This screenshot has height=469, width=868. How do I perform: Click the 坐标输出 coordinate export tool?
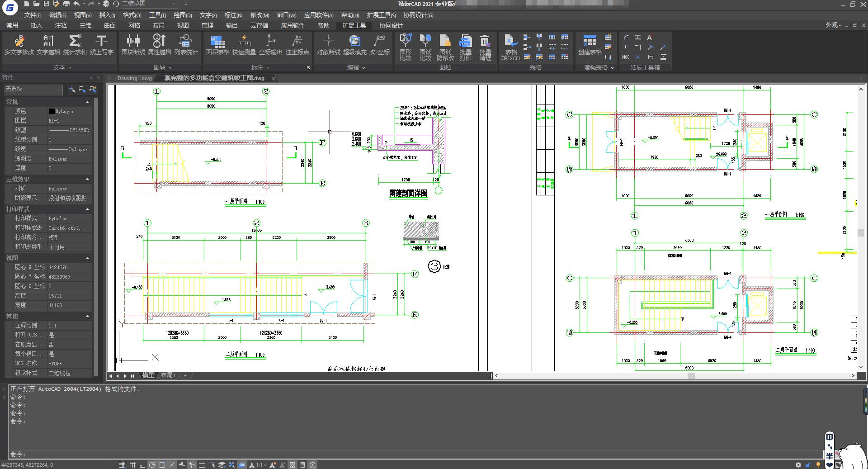[270, 45]
